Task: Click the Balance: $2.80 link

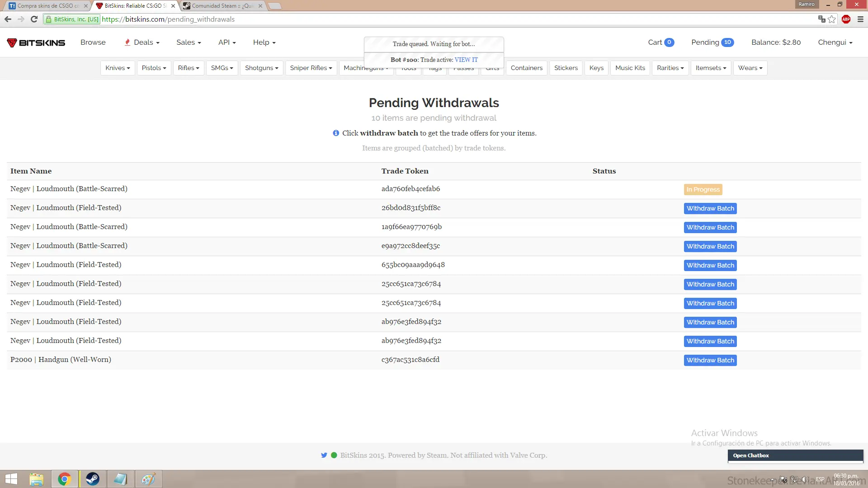Action: [x=776, y=42]
